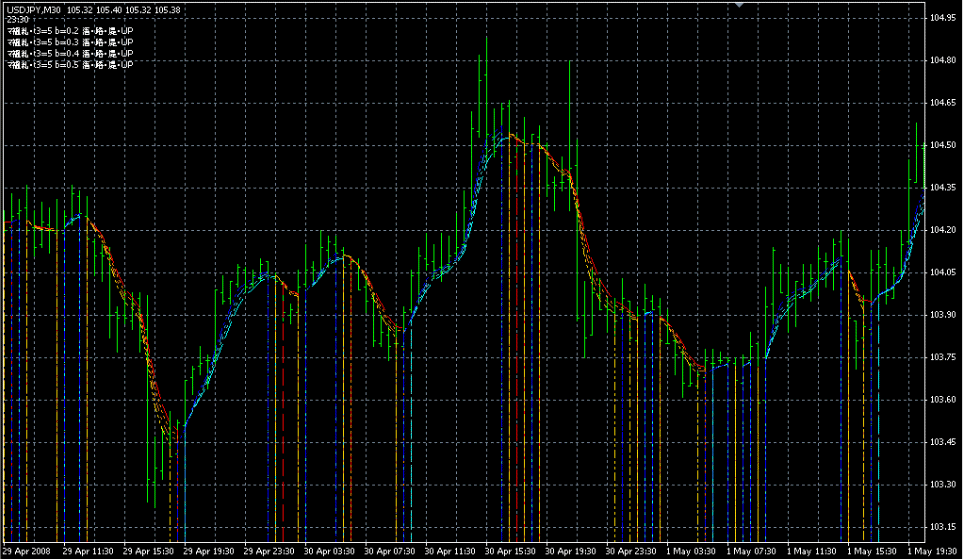Viewport: 963px width, 559px height.
Task: Click the 1 May 19:30 time label
Action: tap(931, 551)
